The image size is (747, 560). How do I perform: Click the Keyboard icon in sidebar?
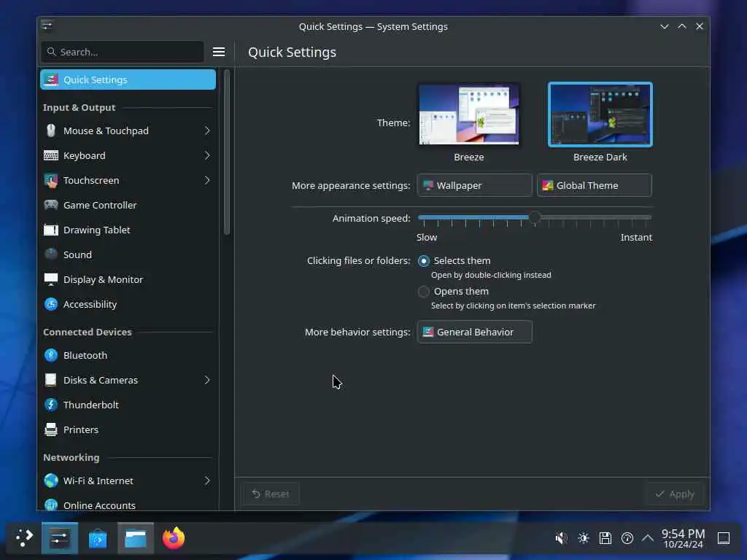point(51,155)
